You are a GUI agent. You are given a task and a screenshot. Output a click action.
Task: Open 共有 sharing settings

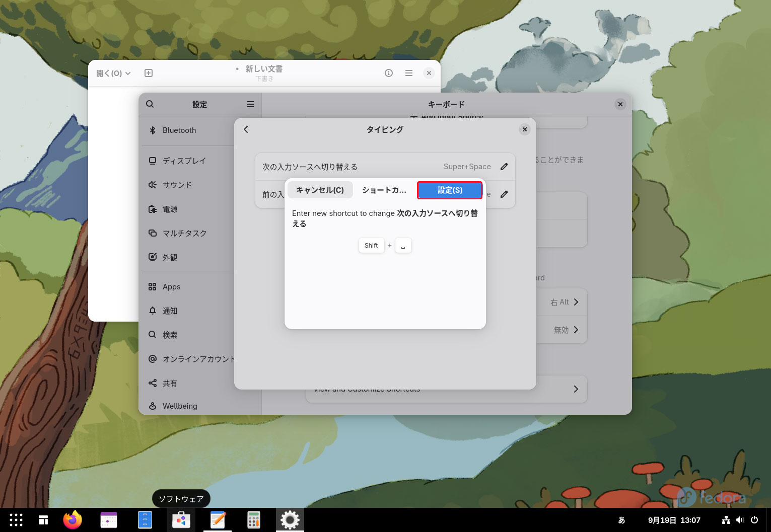coord(187,384)
